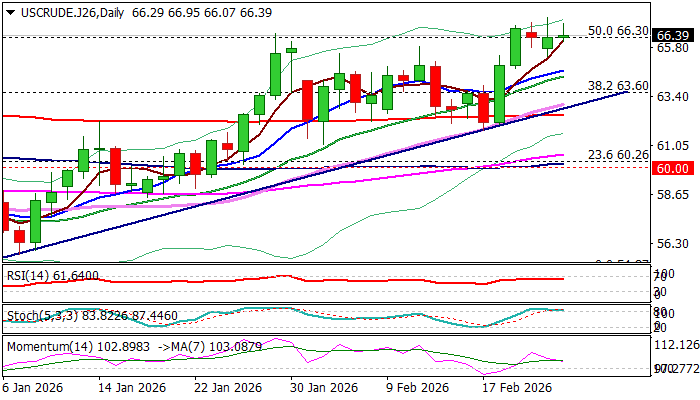The width and height of the screenshot is (700, 400).
Task: Click the 56.30 price axis label
Action: click(671, 244)
